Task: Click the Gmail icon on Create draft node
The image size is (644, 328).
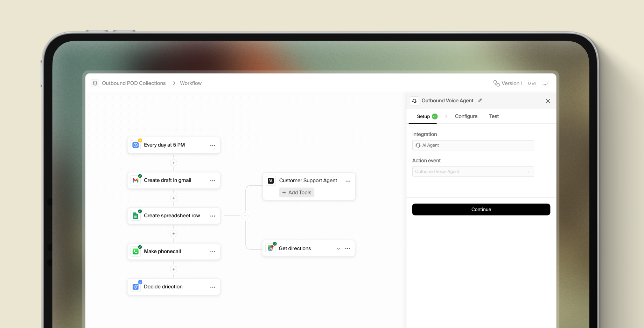Action: pyautogui.click(x=136, y=180)
